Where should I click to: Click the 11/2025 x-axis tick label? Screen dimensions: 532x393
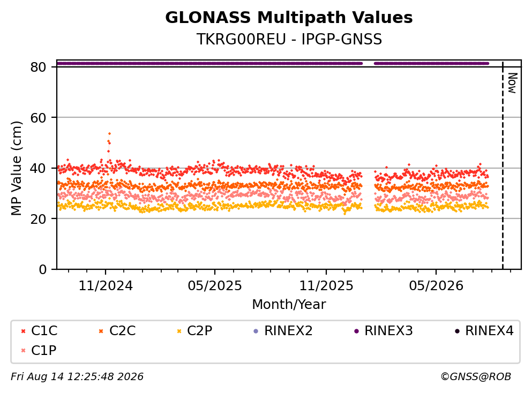326,286
